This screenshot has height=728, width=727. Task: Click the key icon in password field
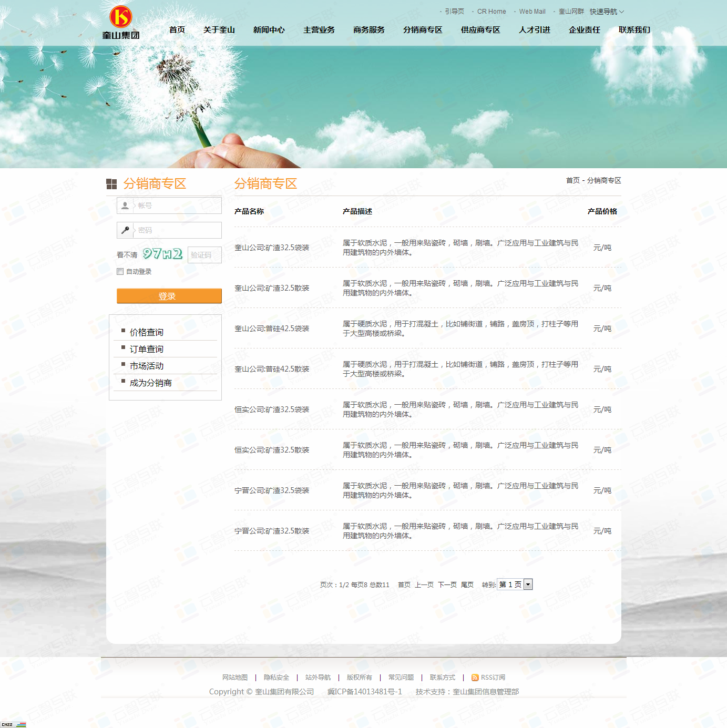pos(125,230)
